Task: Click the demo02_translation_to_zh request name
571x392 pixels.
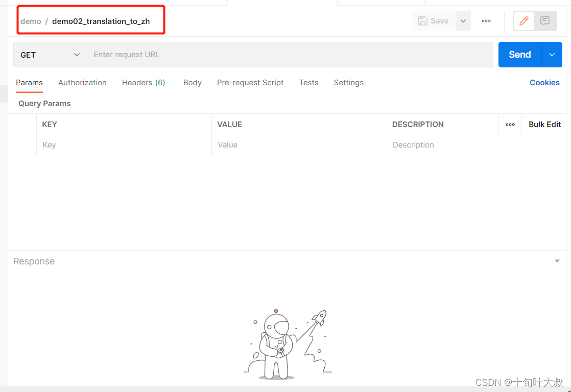Action: point(101,21)
